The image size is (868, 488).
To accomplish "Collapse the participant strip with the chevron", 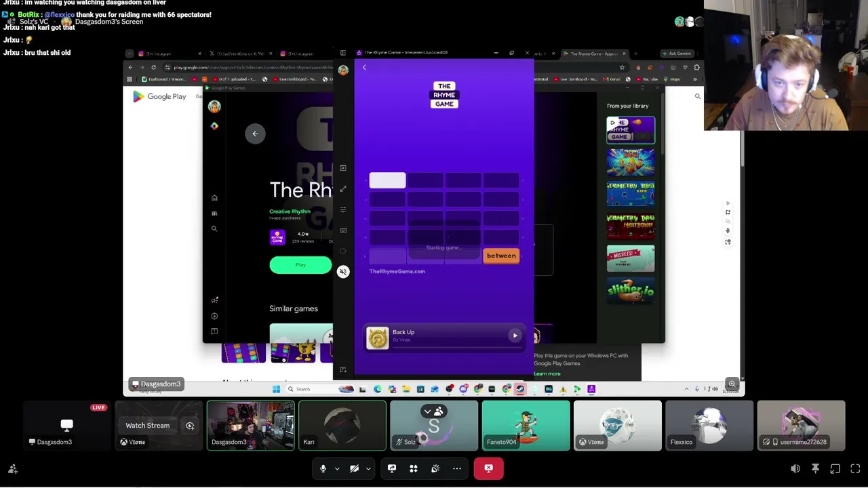I will tap(427, 411).
